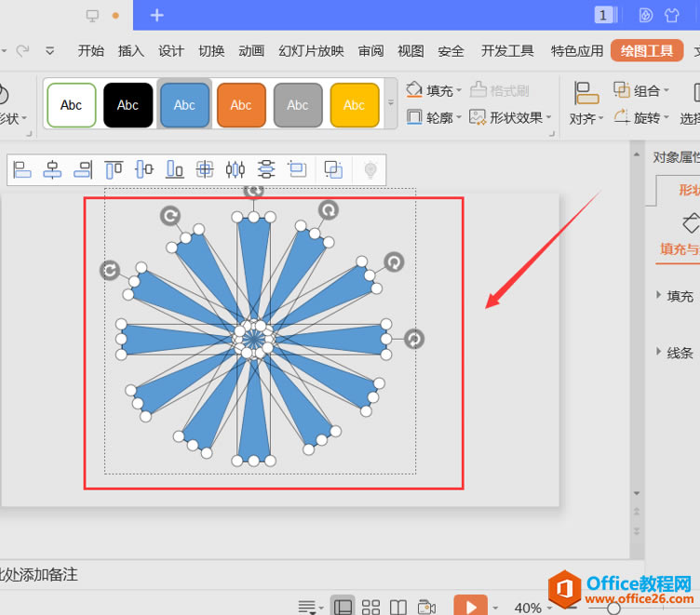Add a new document tab with plus

(x=156, y=15)
